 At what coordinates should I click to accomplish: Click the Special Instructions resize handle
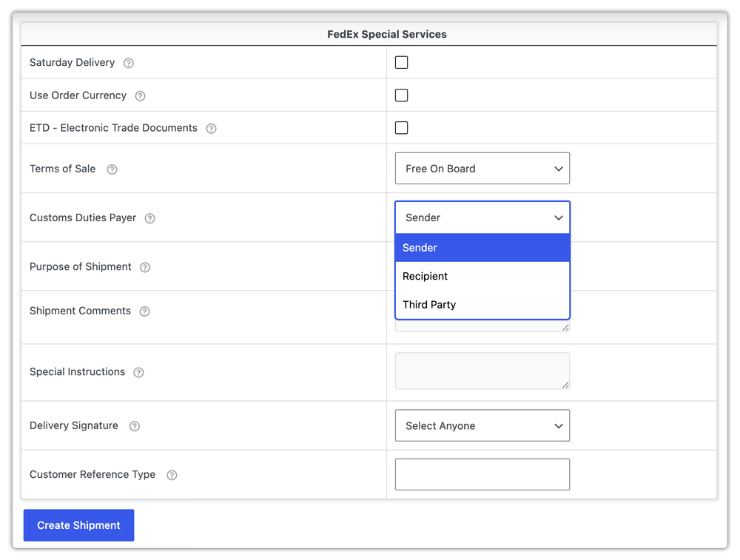click(565, 385)
